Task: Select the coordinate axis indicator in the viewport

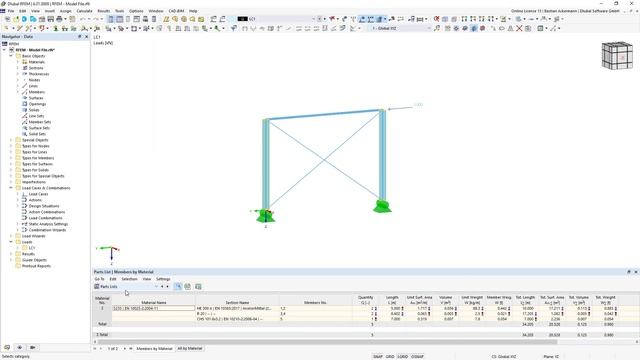Action: [x=109, y=254]
